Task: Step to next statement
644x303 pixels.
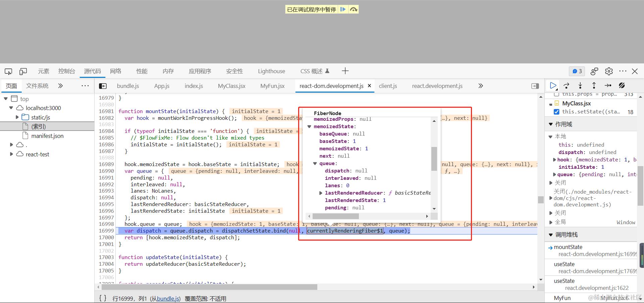Action: [608, 86]
